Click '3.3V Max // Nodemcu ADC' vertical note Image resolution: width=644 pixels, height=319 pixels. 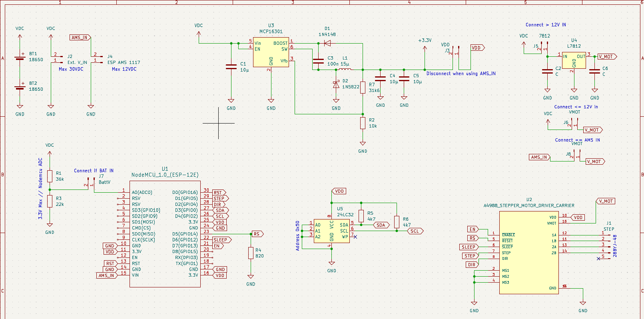(40, 188)
